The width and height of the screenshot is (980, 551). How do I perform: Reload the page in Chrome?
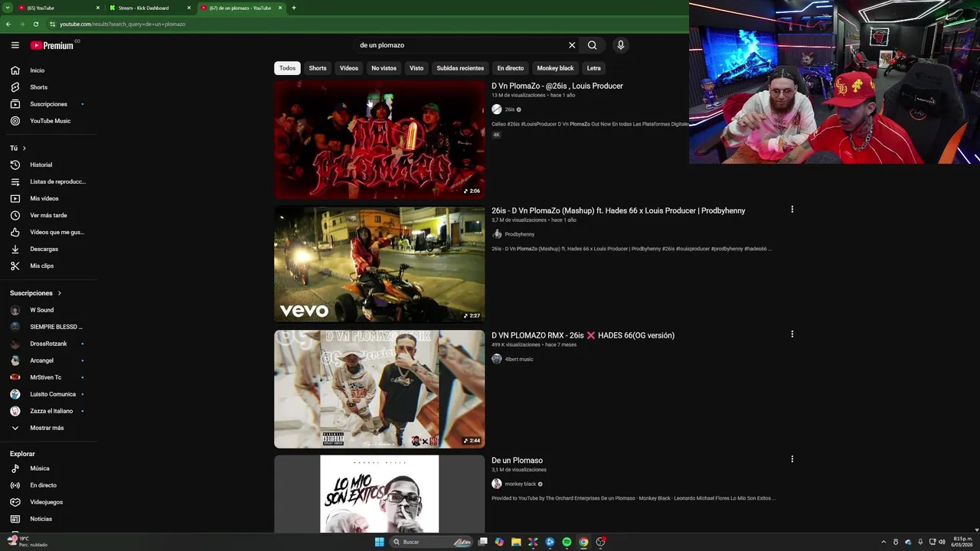tap(35, 24)
